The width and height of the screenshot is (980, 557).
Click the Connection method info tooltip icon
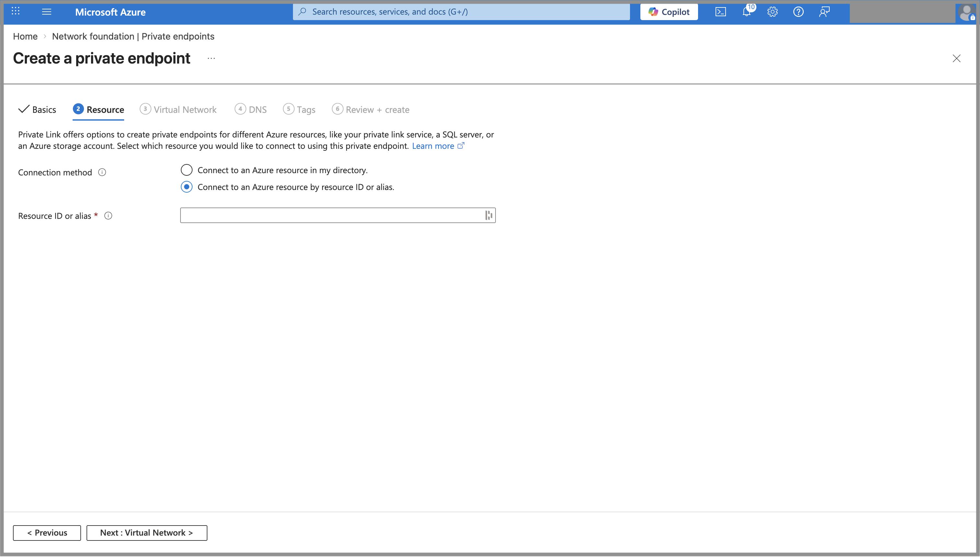pyautogui.click(x=102, y=172)
